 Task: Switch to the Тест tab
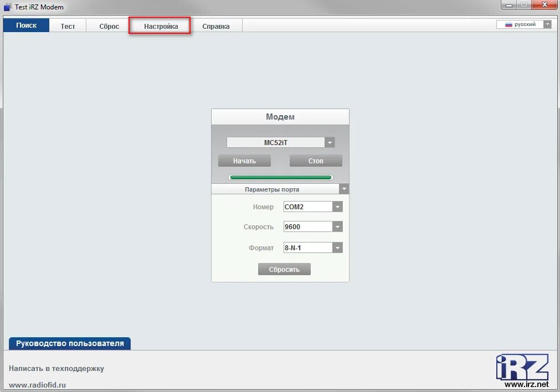(x=68, y=26)
